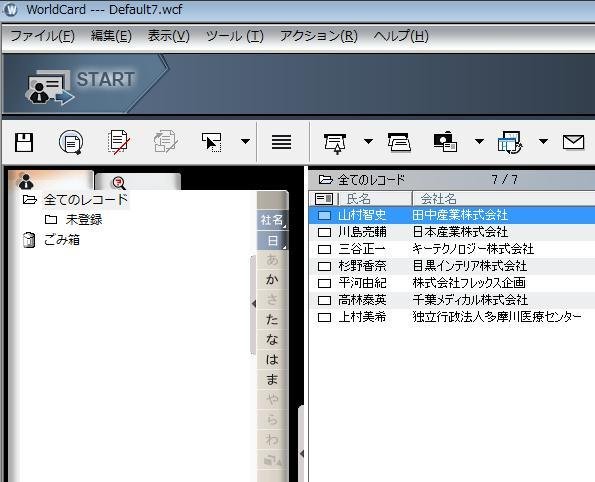Image resolution: width=595 pixels, height=482 pixels.
Task: Click the contact card export icon
Action: click(x=445, y=142)
